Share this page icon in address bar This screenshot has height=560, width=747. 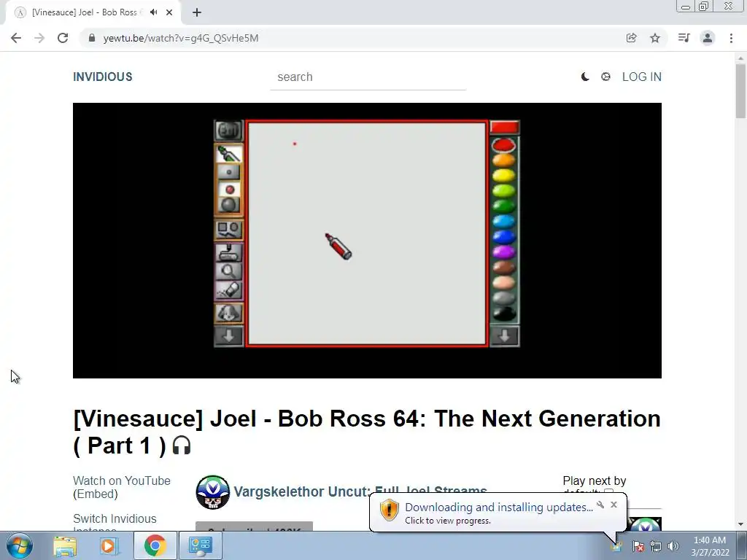tap(631, 38)
